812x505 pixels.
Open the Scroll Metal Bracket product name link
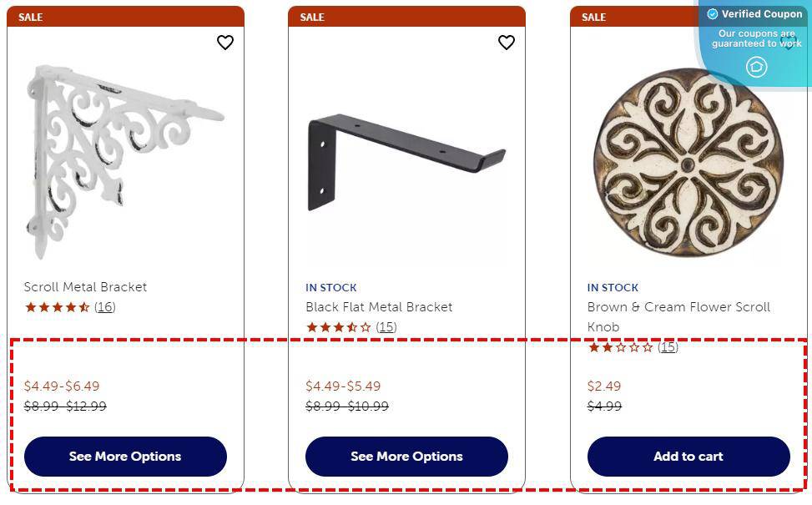[x=84, y=286]
